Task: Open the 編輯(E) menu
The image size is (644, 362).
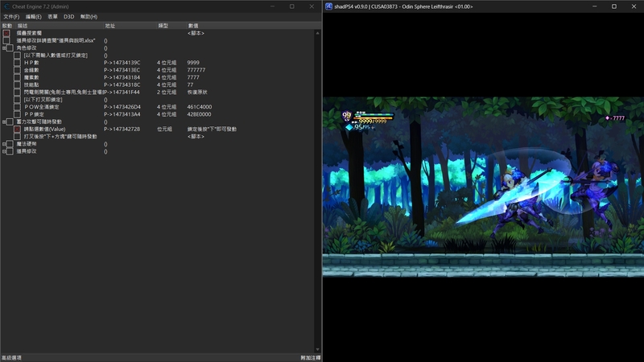Action: 33,17
